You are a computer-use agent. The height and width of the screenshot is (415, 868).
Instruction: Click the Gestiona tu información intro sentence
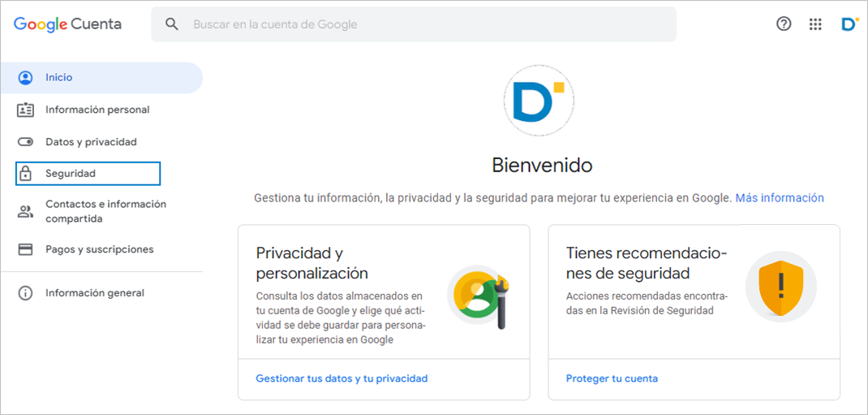[x=492, y=198]
